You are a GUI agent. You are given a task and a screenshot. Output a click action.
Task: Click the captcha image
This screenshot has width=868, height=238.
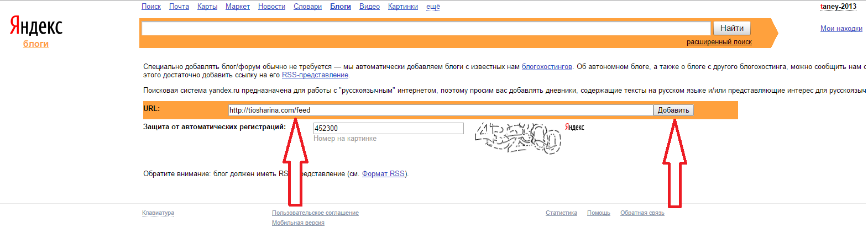518,137
